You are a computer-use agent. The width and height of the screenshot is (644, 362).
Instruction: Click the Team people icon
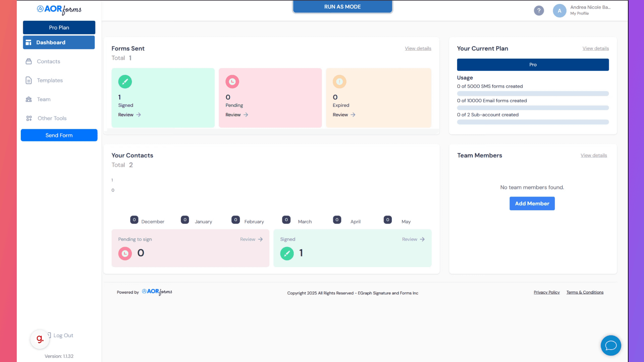point(29,99)
